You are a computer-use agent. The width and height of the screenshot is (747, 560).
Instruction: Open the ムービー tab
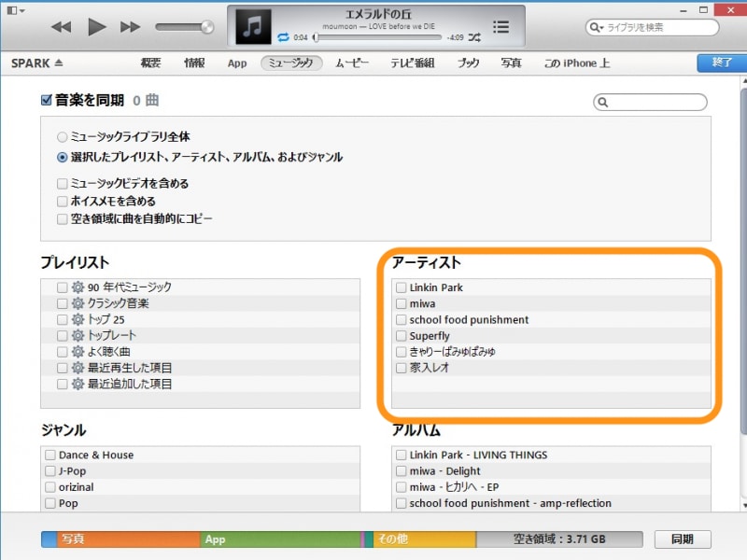click(x=352, y=63)
